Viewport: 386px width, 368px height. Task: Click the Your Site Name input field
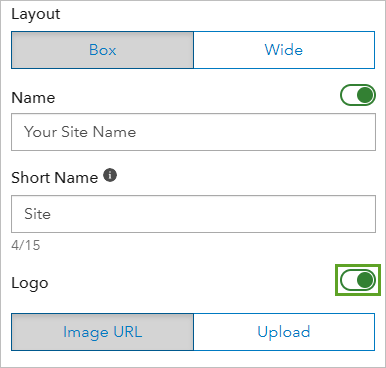point(193,132)
